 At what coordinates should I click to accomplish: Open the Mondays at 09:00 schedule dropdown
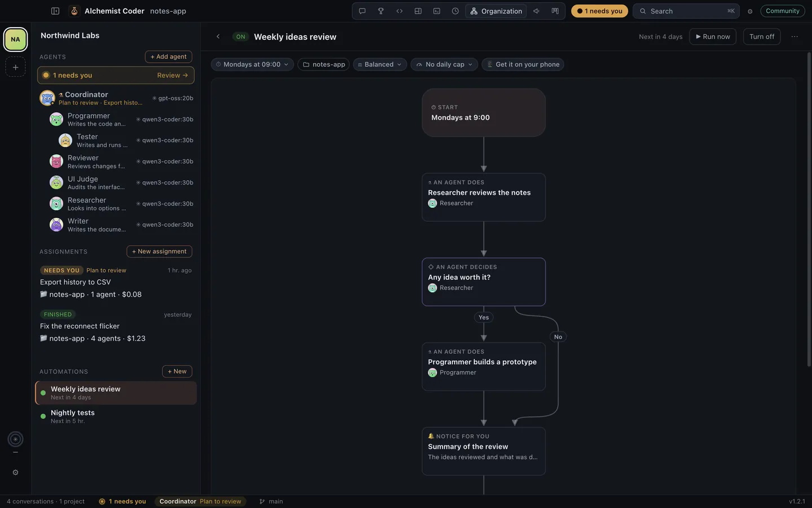click(252, 64)
